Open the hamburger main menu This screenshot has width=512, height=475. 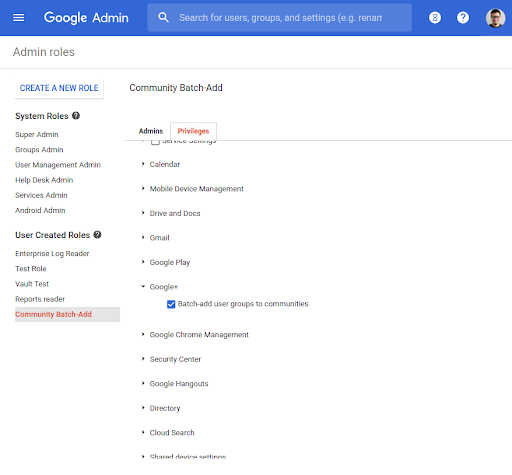pyautogui.click(x=18, y=17)
